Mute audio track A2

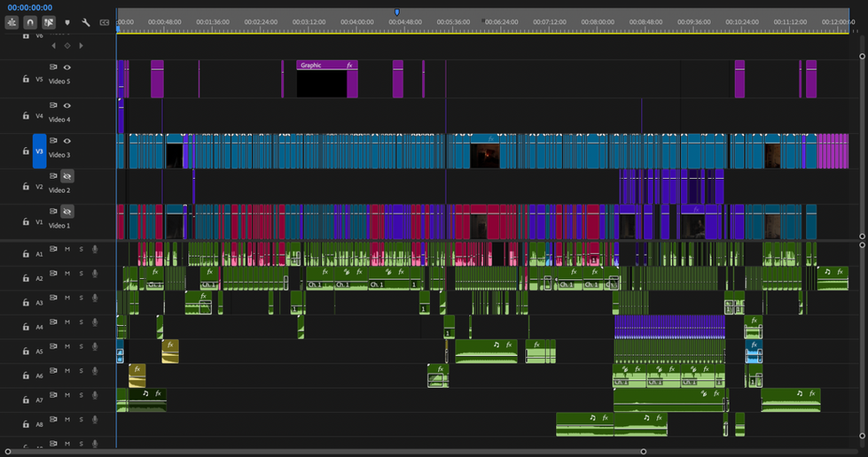point(67,274)
